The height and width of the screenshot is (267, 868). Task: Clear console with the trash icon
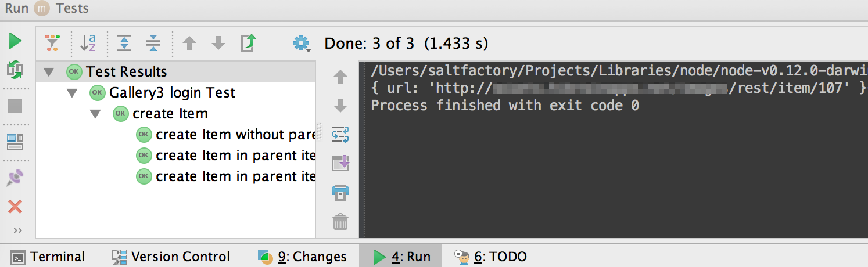tap(340, 221)
